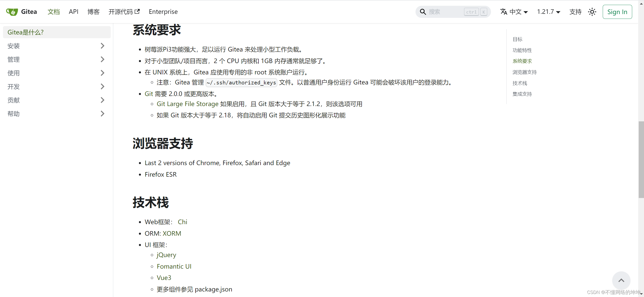644x297 pixels.
Task: Click the 技术栈 heading
Action: [151, 203]
